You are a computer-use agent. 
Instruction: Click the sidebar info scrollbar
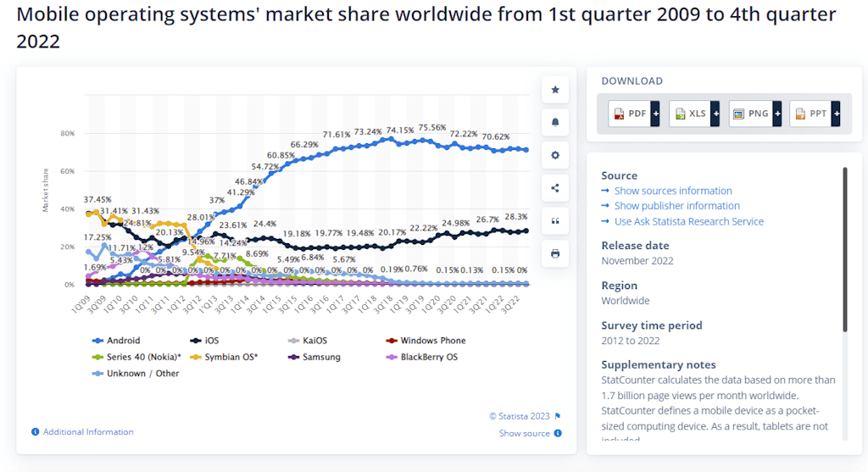845,249
